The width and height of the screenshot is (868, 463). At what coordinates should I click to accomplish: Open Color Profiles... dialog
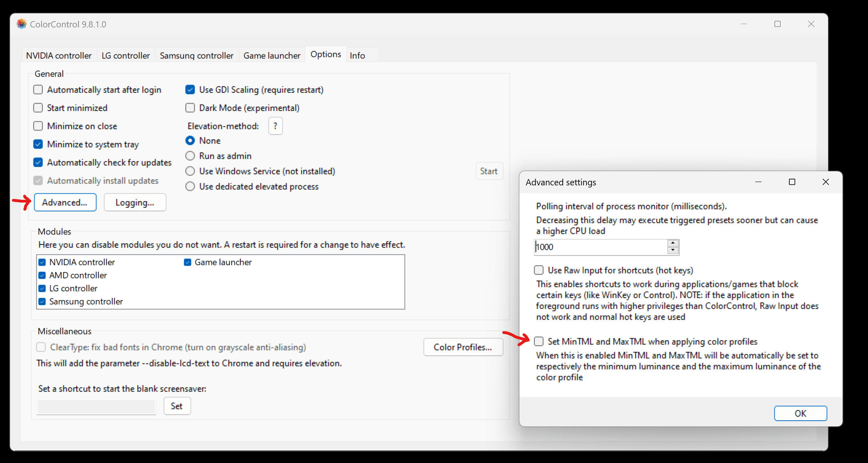coord(463,347)
